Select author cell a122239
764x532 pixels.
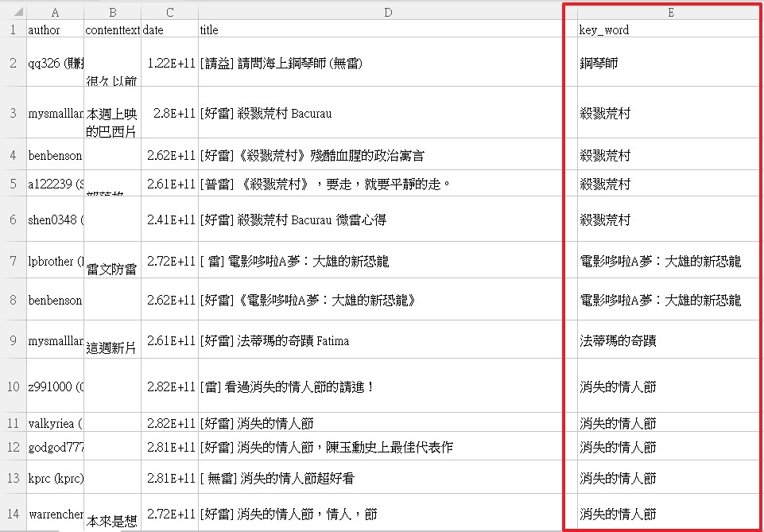pos(55,183)
